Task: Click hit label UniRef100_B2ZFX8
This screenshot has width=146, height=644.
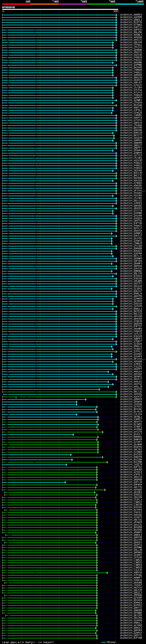Action: (131, 22)
